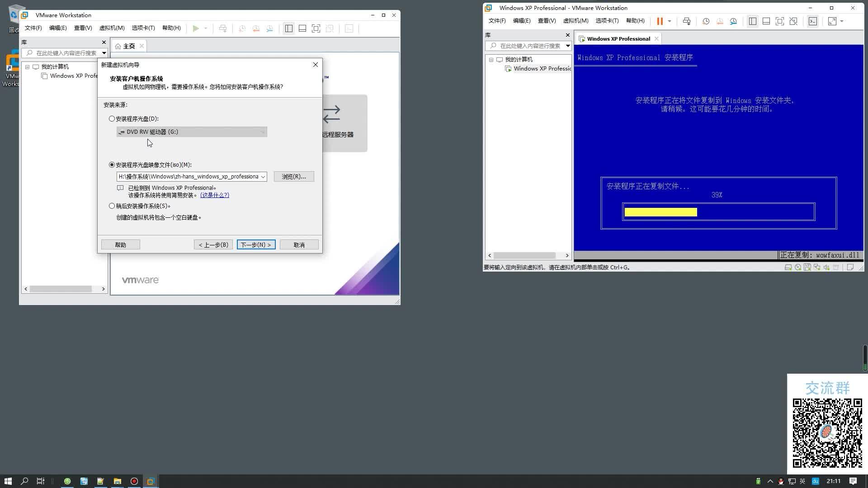Click the CD/DVD drive status icon

[x=798, y=267]
